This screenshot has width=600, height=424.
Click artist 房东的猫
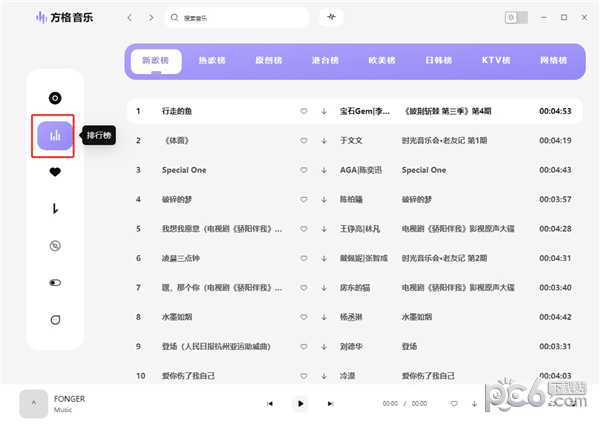click(355, 288)
